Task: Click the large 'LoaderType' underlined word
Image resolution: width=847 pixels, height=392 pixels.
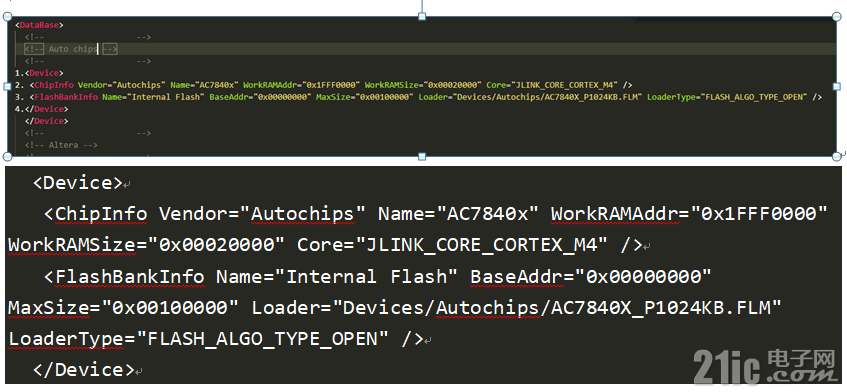Action: [66, 340]
